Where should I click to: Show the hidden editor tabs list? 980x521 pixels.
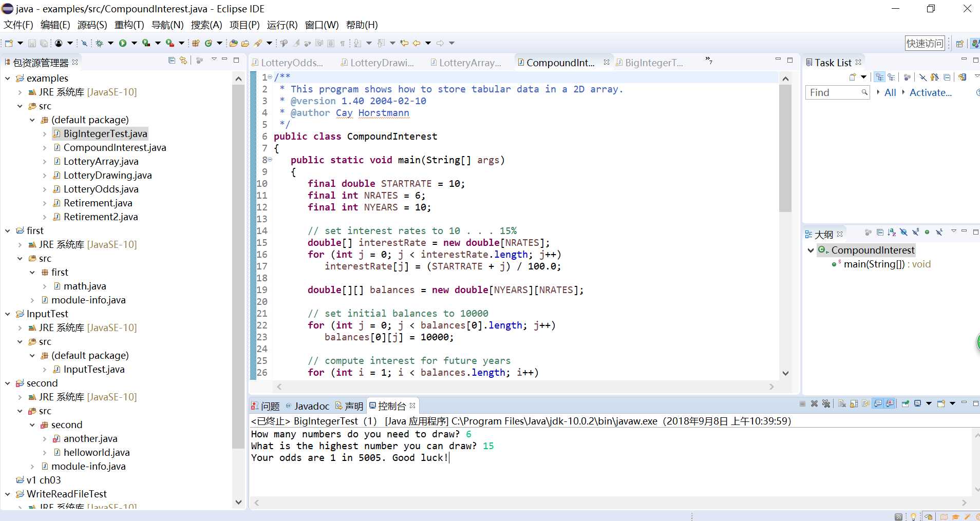pos(709,61)
